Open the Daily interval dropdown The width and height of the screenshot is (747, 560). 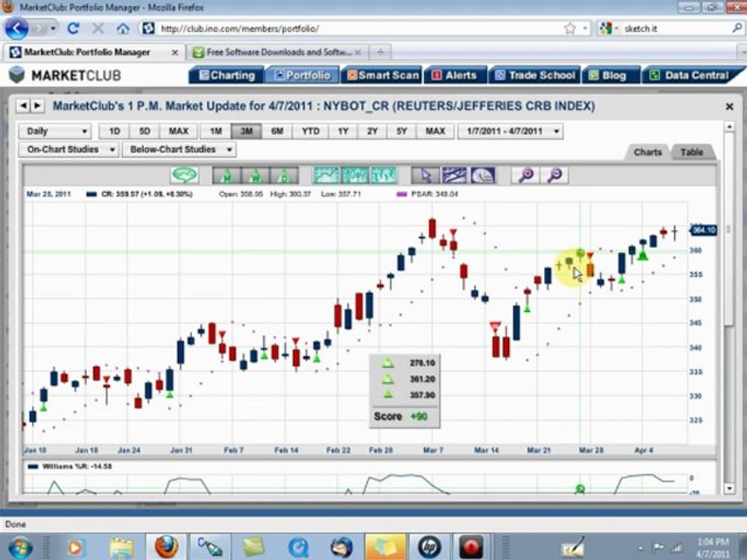point(54,131)
